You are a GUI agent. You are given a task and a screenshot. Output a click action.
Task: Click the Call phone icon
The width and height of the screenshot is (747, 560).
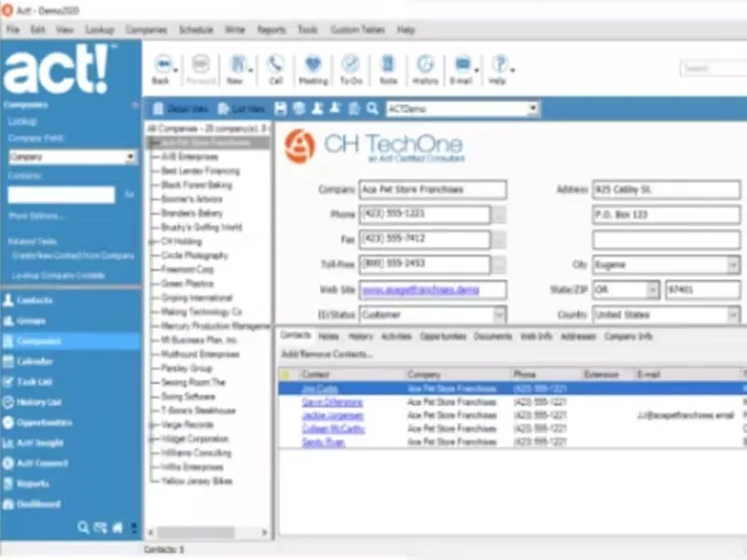pos(275,65)
